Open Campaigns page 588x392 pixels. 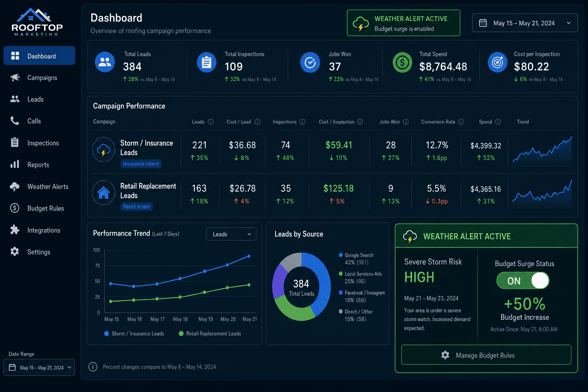point(39,77)
